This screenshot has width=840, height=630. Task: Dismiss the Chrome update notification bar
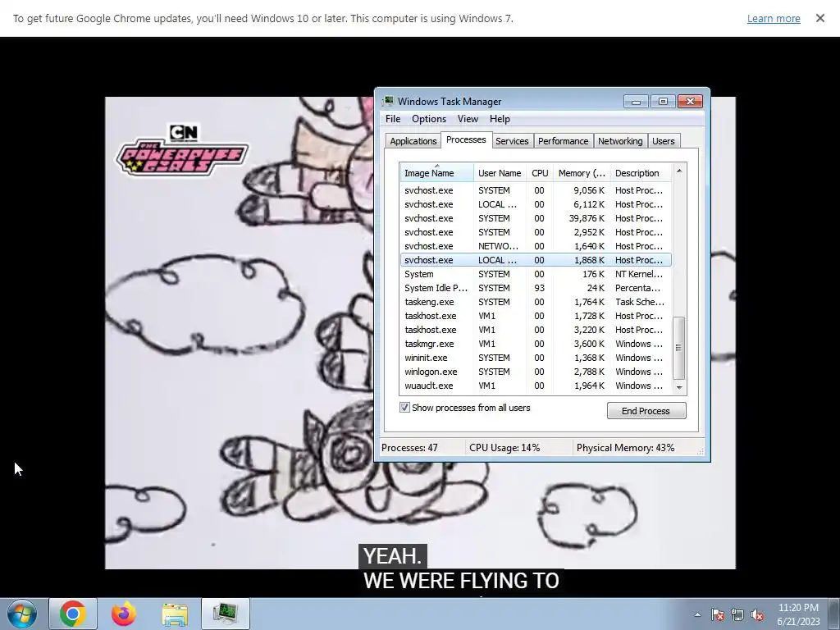click(820, 18)
